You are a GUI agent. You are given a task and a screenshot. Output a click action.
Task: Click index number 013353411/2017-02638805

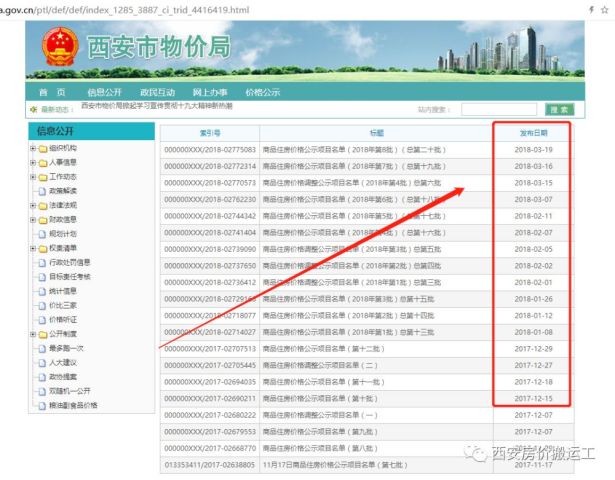[210, 465]
